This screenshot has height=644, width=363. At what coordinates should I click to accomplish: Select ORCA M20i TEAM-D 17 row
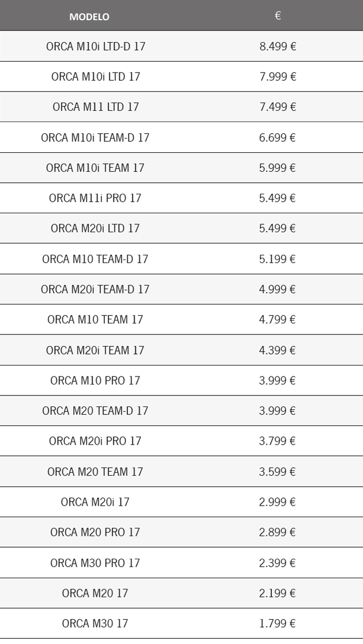181,289
